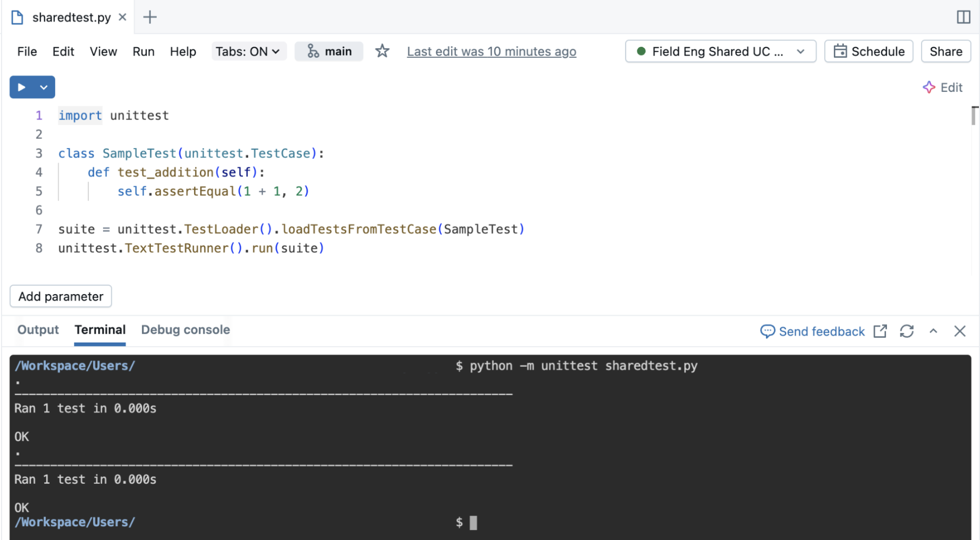The width and height of the screenshot is (980, 540).
Task: Expand the run button dropdown arrow
Action: coord(43,87)
